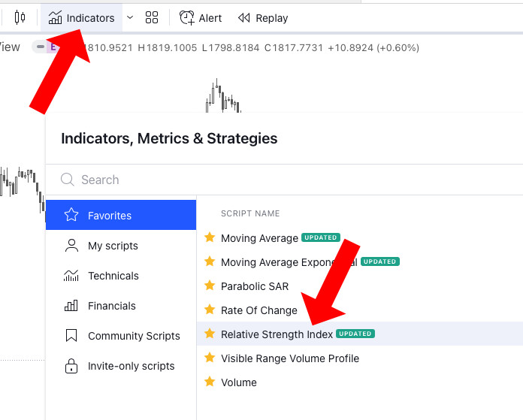The image size is (523, 420).
Task: Click the Community Scripts bookmark icon
Action: [x=71, y=335]
